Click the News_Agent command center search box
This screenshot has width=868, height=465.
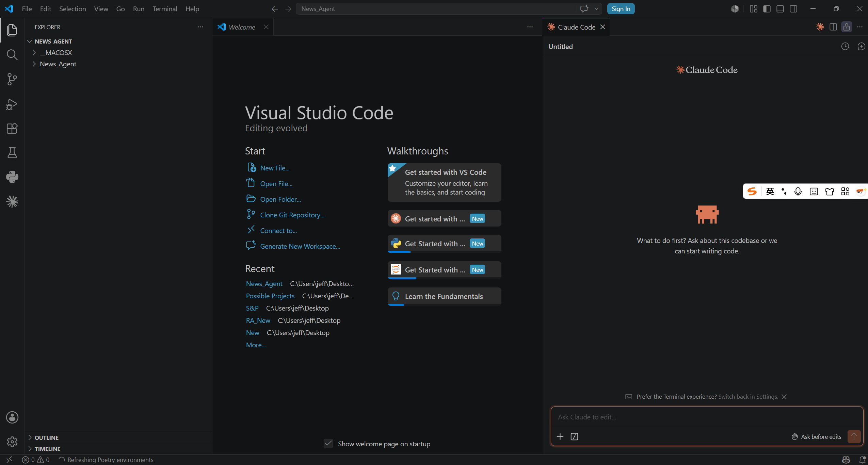point(436,9)
